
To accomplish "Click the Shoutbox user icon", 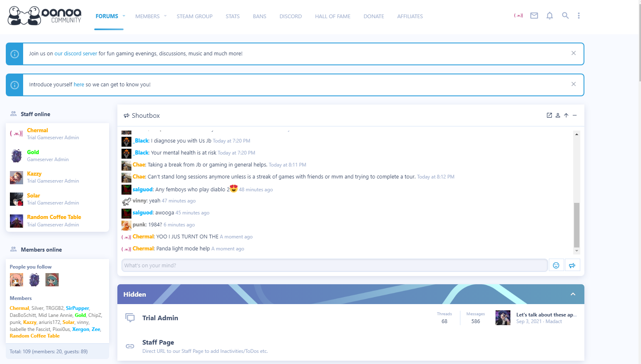I will click(x=558, y=115).
